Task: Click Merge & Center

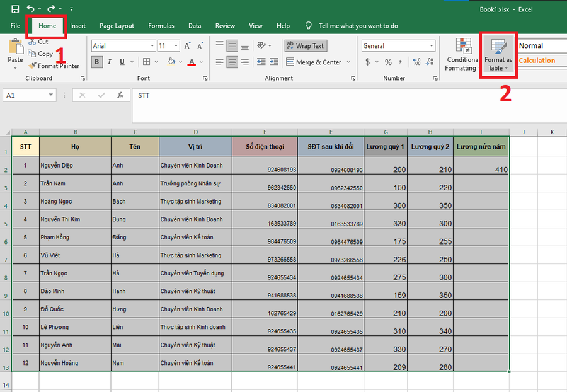Action: [314, 62]
